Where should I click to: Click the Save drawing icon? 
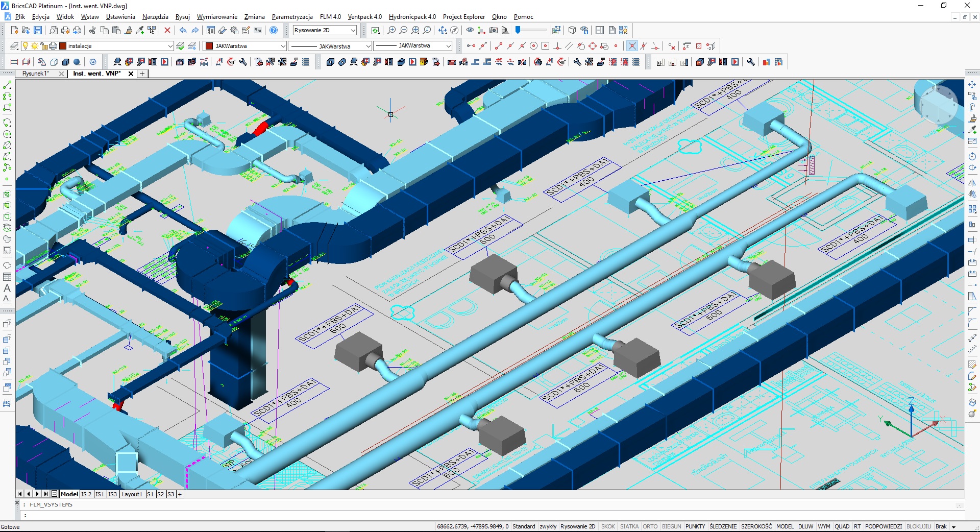[x=38, y=31]
